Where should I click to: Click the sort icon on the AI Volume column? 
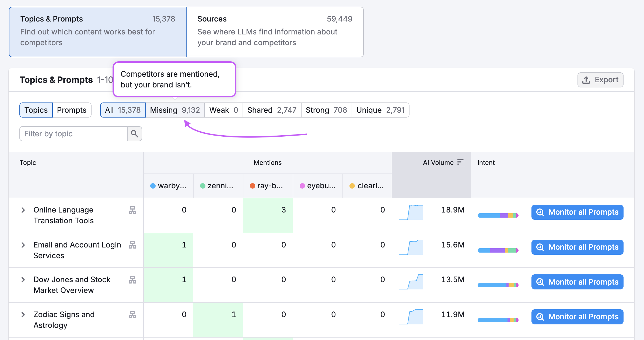tap(460, 162)
